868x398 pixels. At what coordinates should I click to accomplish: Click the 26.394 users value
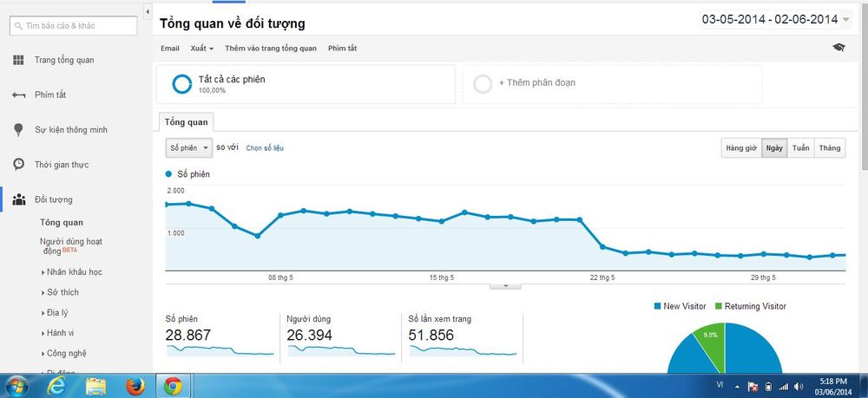click(x=310, y=335)
